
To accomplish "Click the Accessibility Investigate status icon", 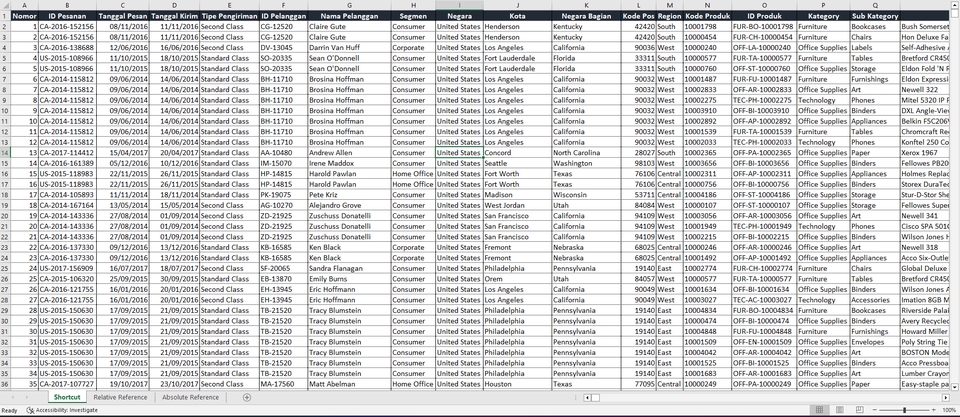I will tap(30, 410).
